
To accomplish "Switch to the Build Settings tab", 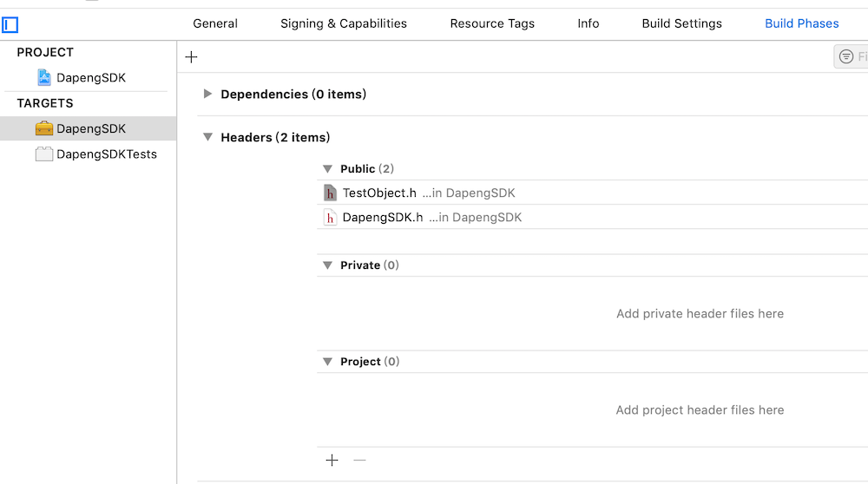I will [681, 23].
